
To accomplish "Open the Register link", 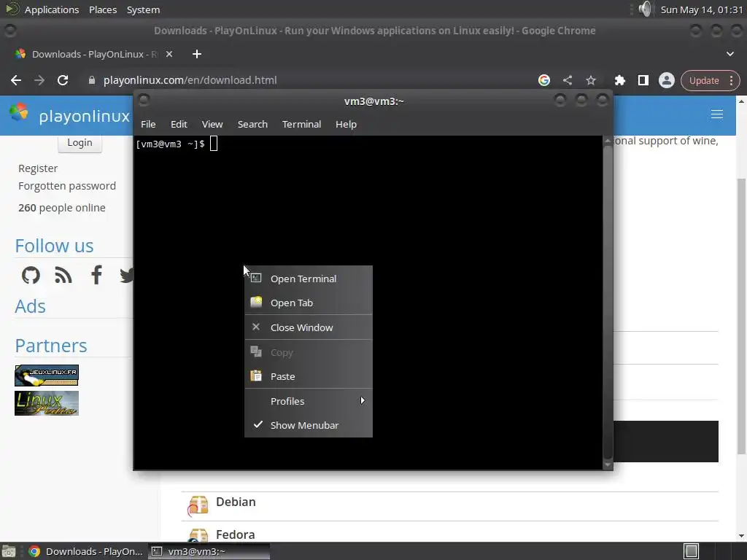I will point(38,168).
